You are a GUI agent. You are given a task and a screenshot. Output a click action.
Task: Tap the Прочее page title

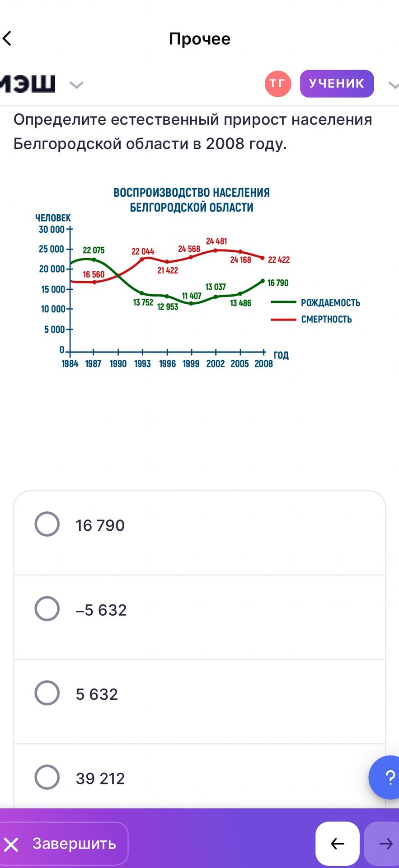pos(200,39)
